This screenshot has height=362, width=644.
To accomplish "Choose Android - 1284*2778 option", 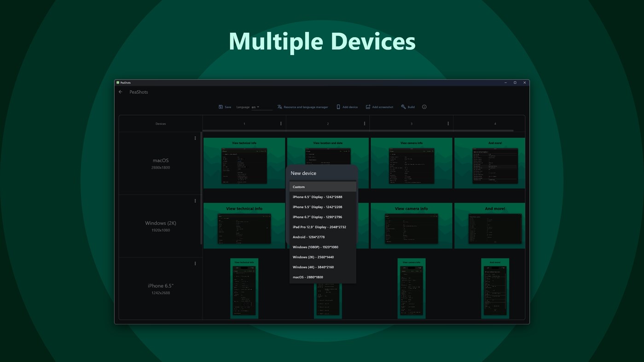I will [x=323, y=237].
